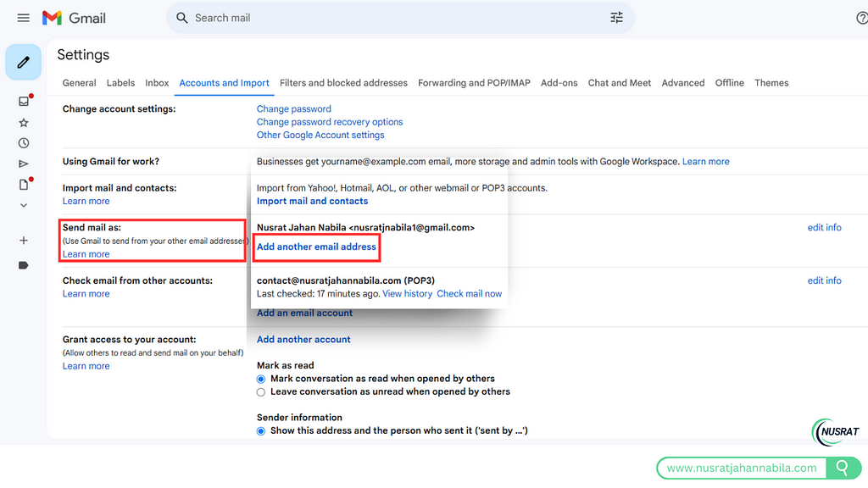The height and width of the screenshot is (488, 868).
Task: Open the Advanced tab
Action: pyautogui.click(x=683, y=83)
